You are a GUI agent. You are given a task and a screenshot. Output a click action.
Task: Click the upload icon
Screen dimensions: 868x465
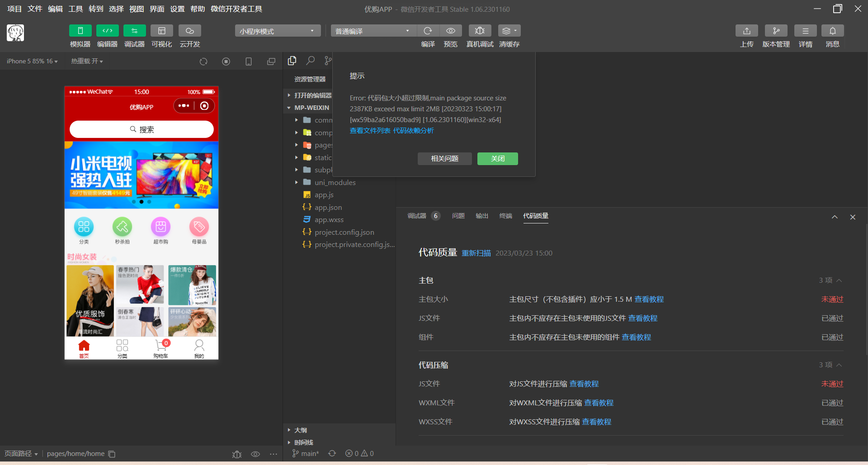tap(746, 31)
